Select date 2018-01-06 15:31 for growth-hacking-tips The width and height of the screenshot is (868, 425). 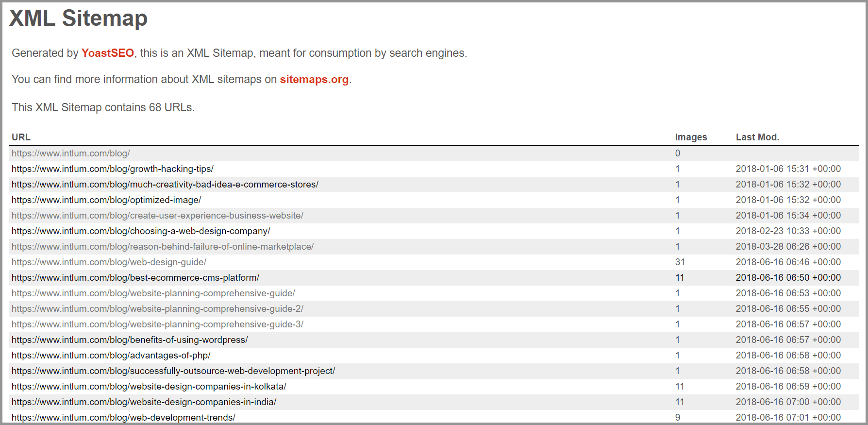coord(788,169)
